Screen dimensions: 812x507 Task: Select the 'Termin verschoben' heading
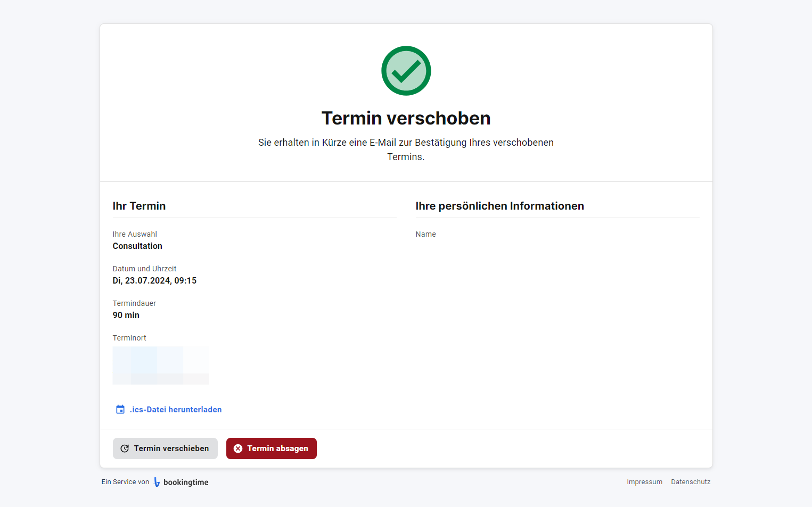(406, 118)
